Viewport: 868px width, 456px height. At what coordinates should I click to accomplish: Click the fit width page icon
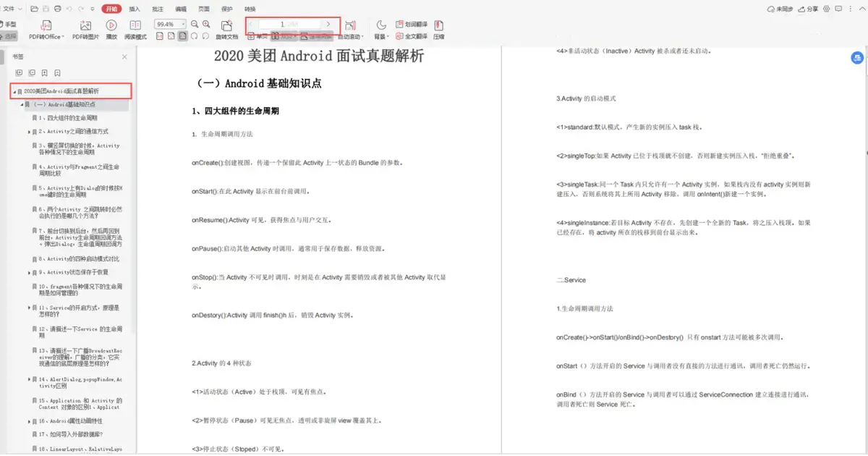(x=171, y=36)
